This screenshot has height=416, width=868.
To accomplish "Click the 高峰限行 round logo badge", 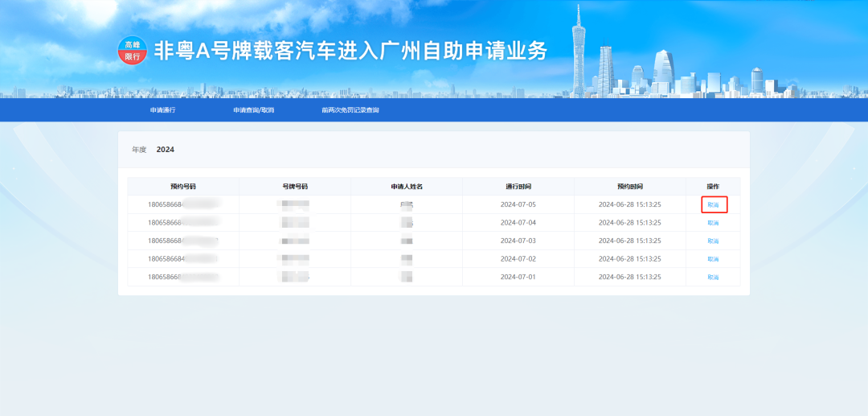I will click(133, 51).
